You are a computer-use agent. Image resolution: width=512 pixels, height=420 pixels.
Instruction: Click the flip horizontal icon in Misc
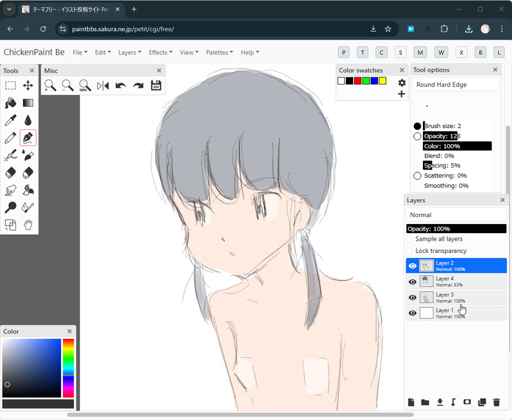(x=103, y=85)
